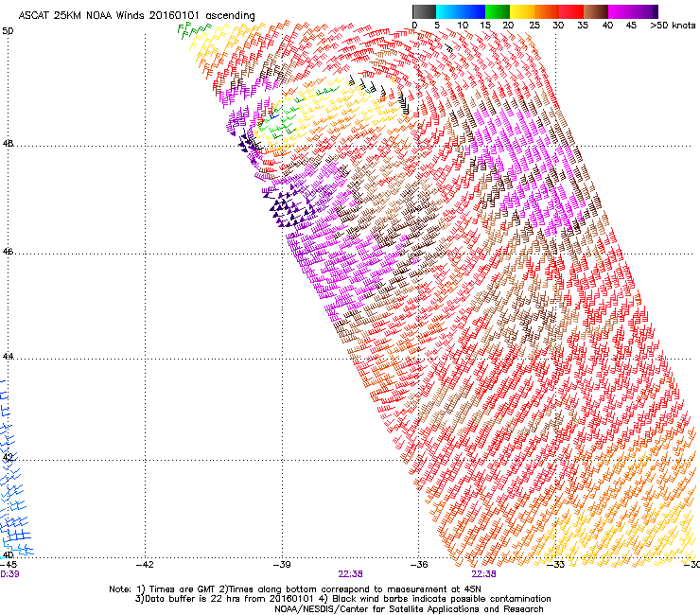Screen dimensions: 700x615
Task: Click the '25' knots legend label
Action: click(x=534, y=26)
